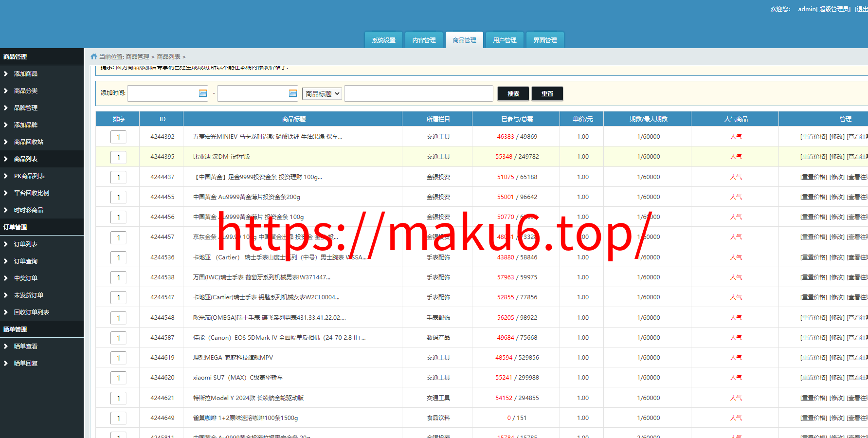The width and height of the screenshot is (868, 438).
Task: Click admin[超级管理员] user label
Action: (x=824, y=9)
